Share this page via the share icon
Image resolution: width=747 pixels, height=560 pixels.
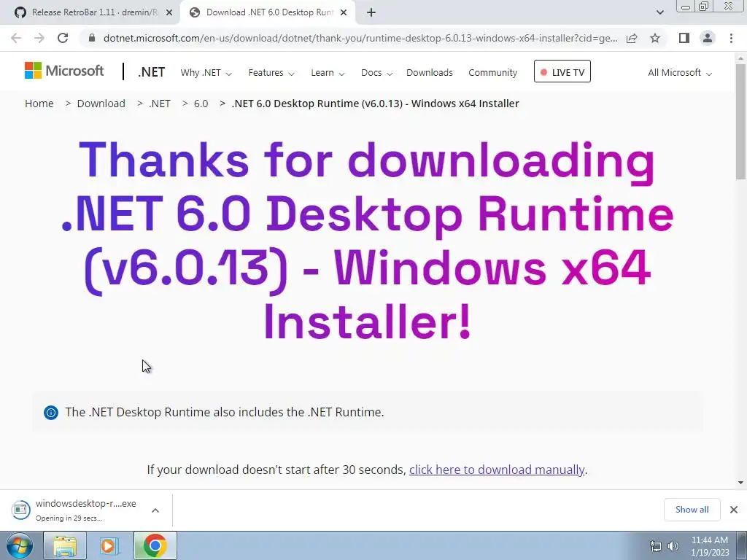click(632, 38)
